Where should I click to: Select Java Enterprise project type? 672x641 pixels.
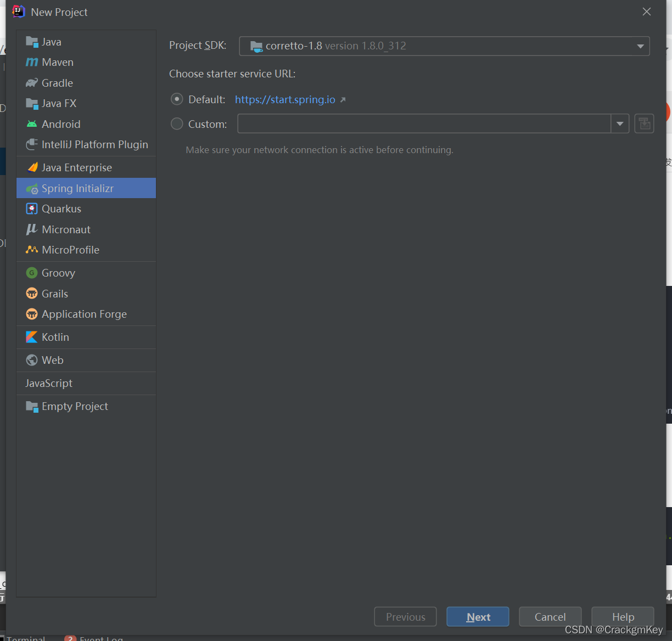(86, 167)
